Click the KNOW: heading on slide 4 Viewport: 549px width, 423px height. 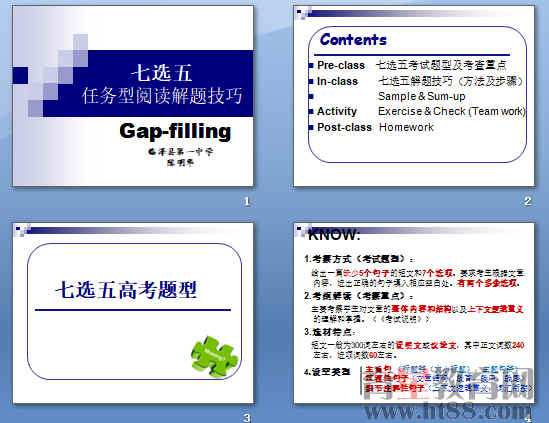pos(334,235)
